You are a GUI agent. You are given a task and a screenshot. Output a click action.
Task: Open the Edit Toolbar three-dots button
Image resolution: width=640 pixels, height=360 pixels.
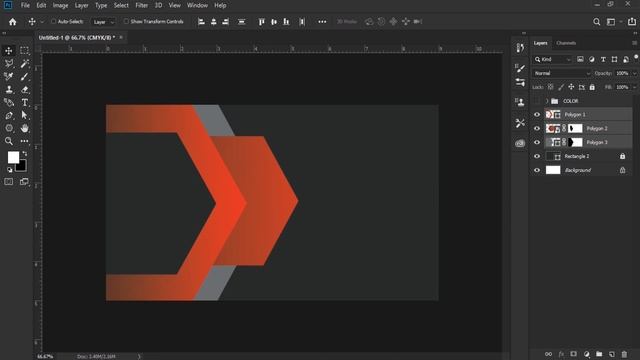click(24, 141)
